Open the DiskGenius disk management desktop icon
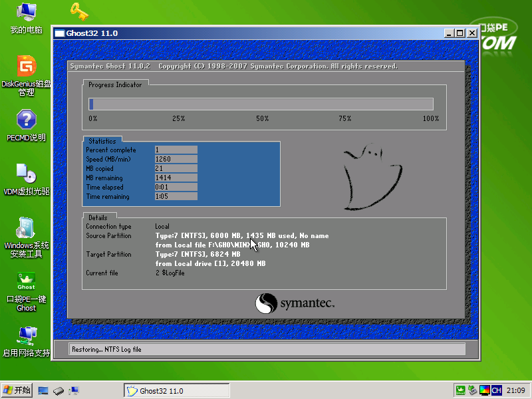Screen dimensions: 532x399 (x=26, y=67)
